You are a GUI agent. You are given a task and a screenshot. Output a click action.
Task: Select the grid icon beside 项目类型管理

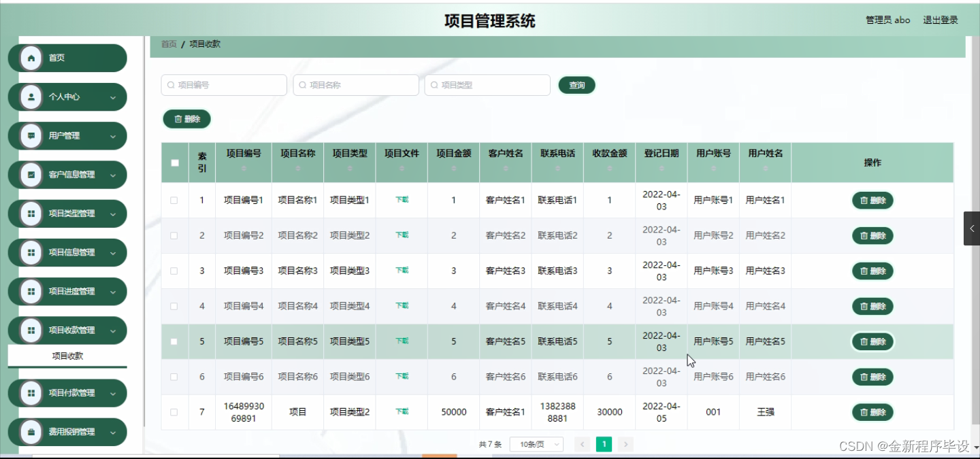coord(31,213)
